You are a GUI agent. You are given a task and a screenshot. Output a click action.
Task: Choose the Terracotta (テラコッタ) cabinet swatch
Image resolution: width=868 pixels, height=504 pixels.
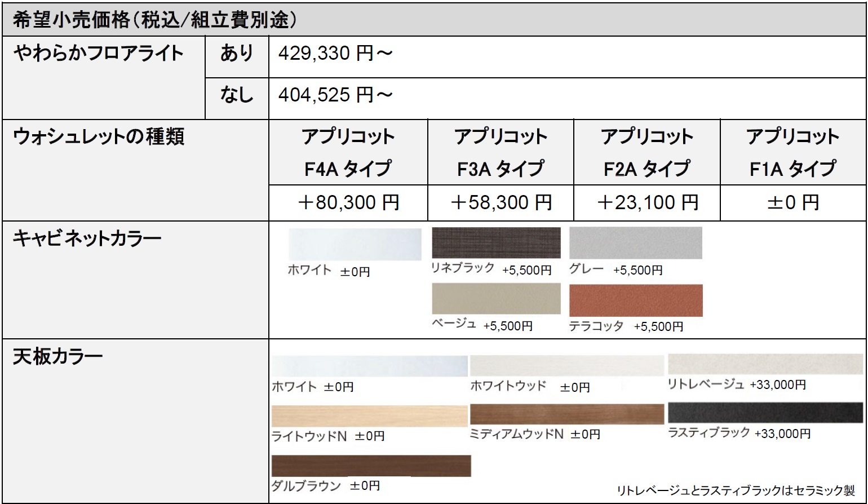point(635,300)
